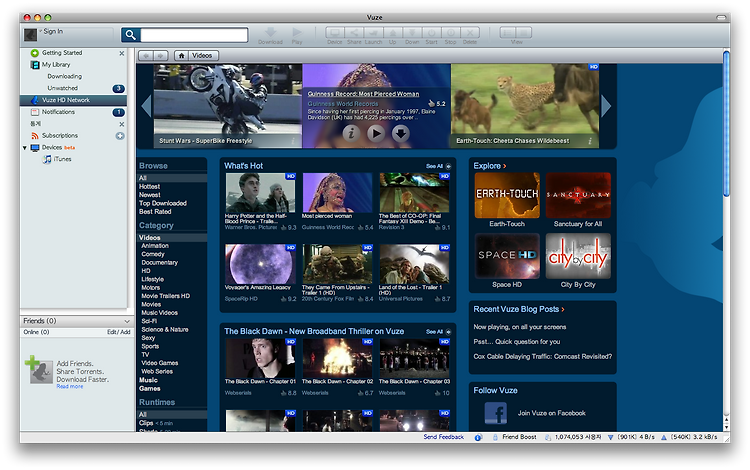The width and height of the screenshot is (750, 470).
Task: Open the Harry Potter Half-Blood Prince thumbnail
Action: (260, 193)
